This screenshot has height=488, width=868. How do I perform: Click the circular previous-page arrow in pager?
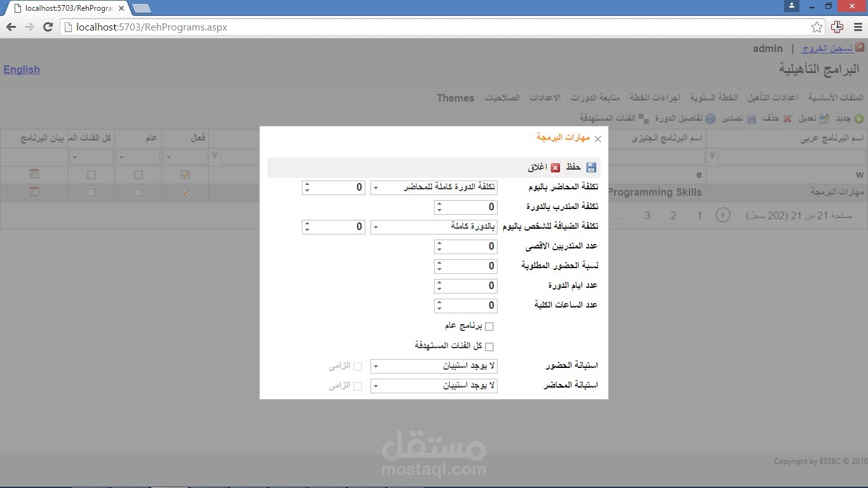723,215
